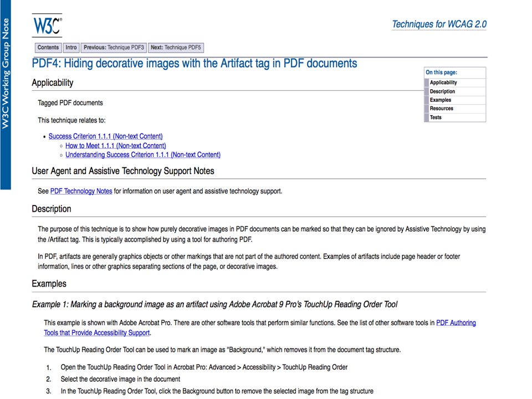Click paragraph starting 'The purpose of this technique'
This screenshot has width=532, height=399.
point(262,234)
